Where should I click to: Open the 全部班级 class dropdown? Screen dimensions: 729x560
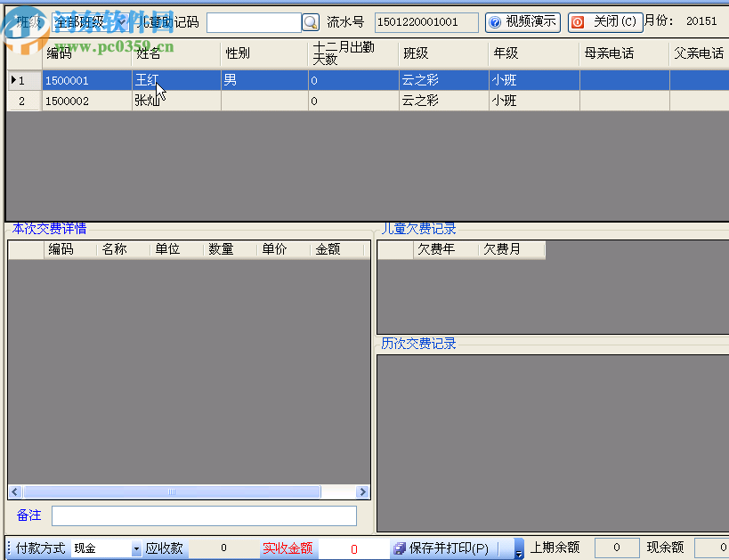pyautogui.click(x=122, y=22)
